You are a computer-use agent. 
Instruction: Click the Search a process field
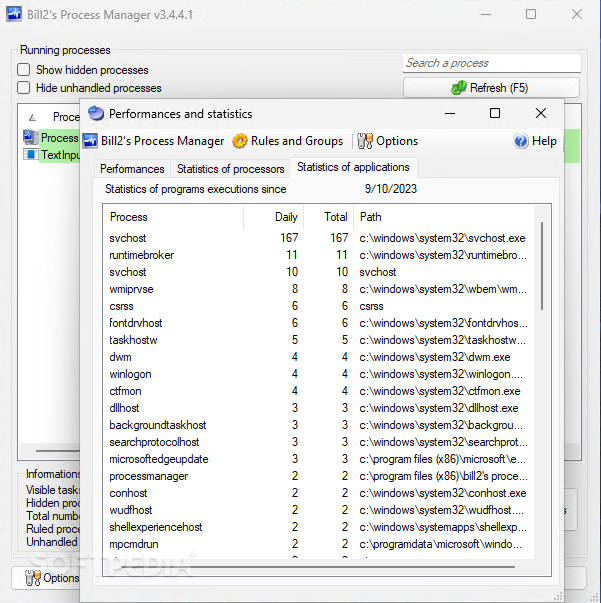[x=491, y=63]
